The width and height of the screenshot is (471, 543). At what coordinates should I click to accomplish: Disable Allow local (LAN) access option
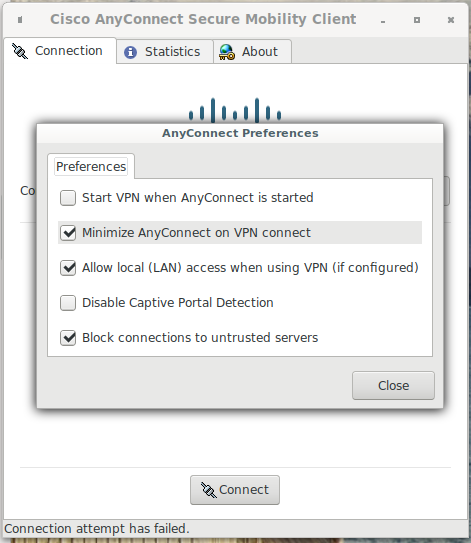click(x=68, y=268)
